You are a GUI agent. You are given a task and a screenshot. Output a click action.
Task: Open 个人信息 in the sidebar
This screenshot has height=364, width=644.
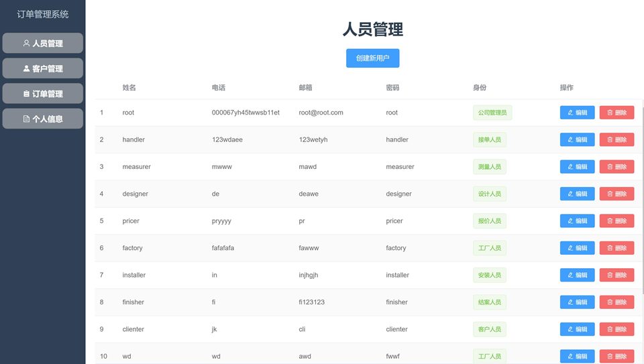pyautogui.click(x=43, y=119)
